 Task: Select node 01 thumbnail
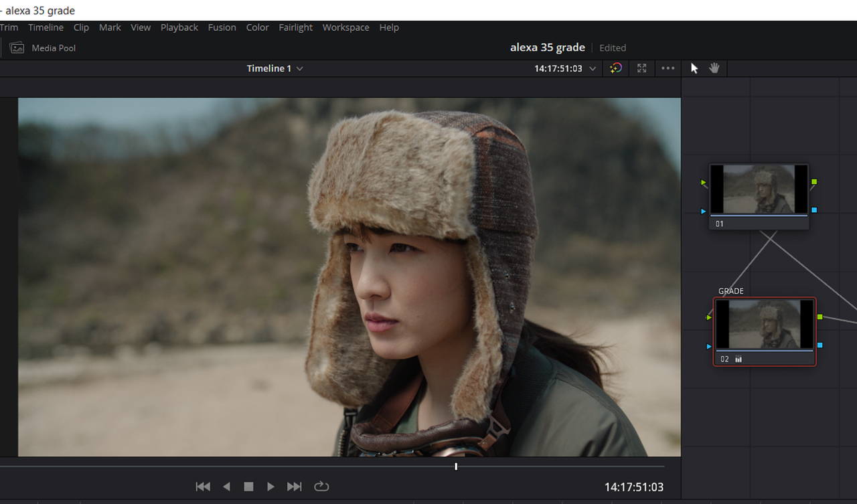[x=759, y=189]
